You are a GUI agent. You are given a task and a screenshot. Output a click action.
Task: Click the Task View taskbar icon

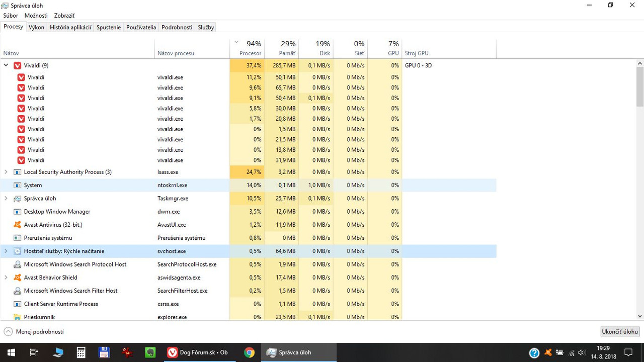pos(34,352)
